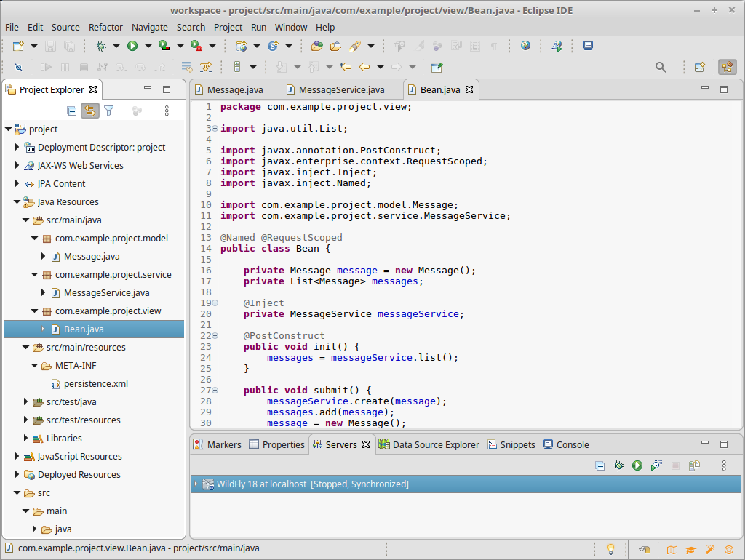
Task: Open the Console tab
Action: tap(572, 444)
